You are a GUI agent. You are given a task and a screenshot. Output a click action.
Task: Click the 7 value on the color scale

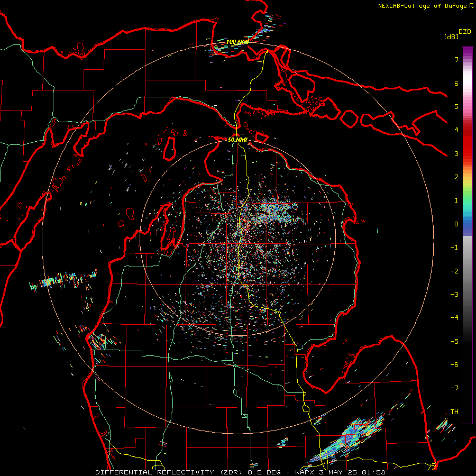pos(456,59)
